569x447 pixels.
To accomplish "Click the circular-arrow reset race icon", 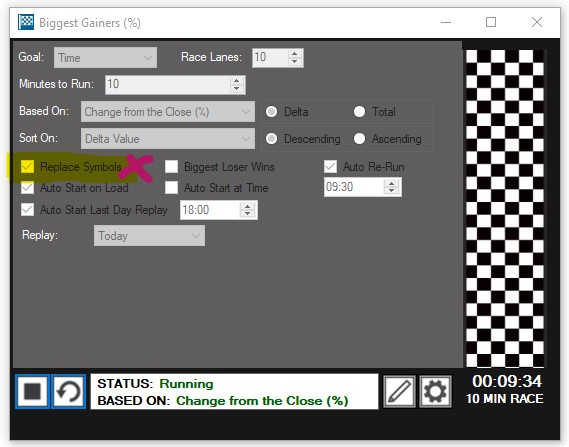I will [x=69, y=391].
